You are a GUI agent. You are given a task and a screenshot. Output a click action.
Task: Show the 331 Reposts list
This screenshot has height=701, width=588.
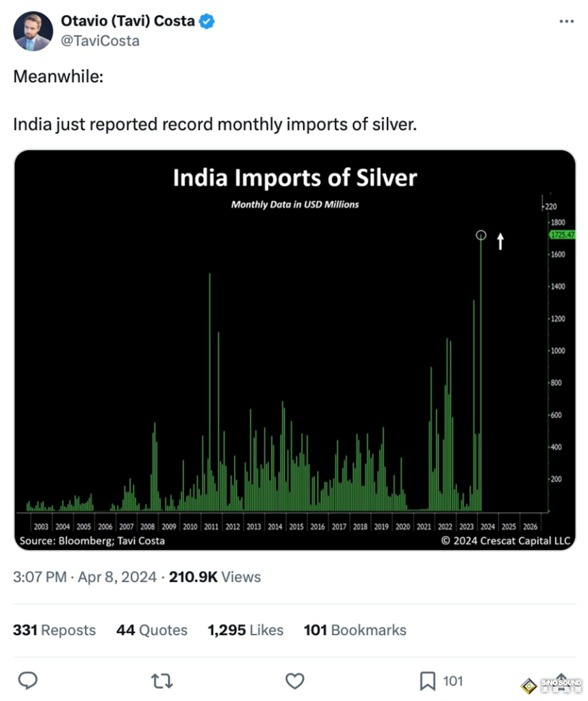coord(54,630)
